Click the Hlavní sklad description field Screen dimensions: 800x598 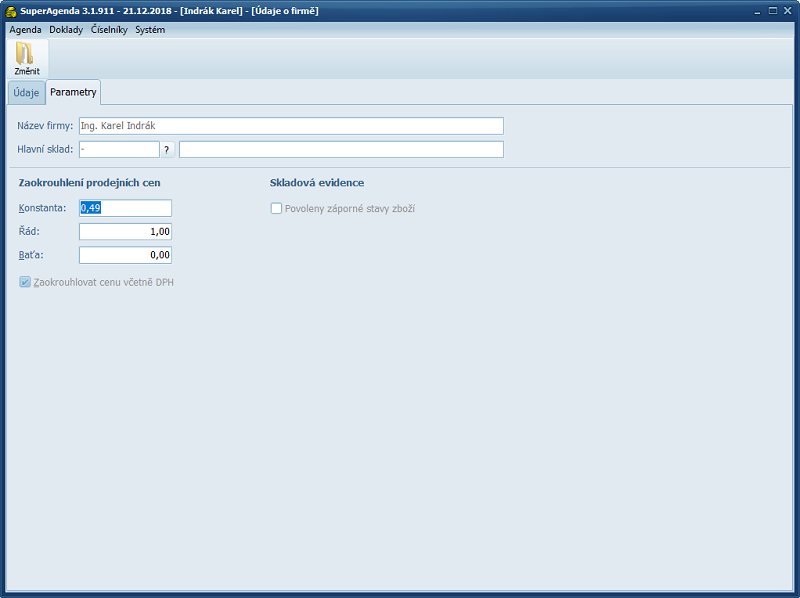[341, 150]
